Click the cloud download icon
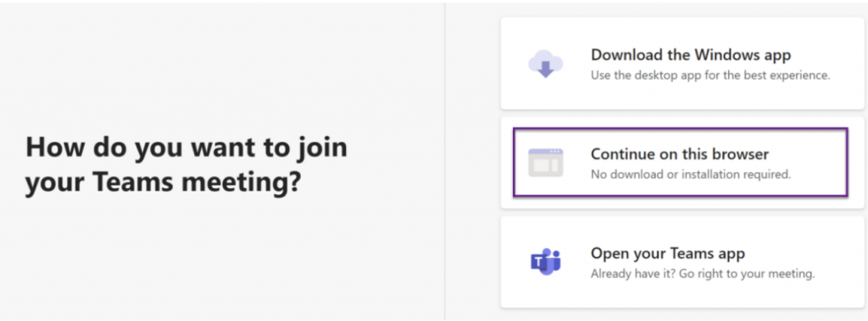 545,64
